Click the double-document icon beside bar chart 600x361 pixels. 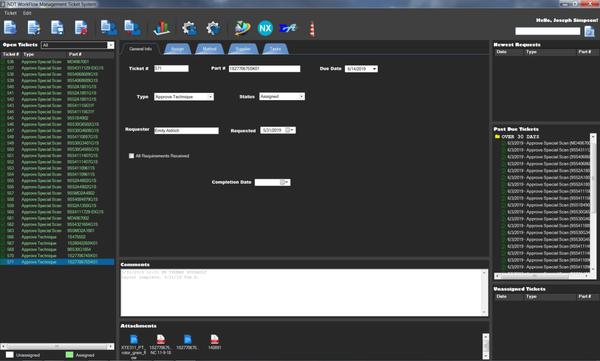132,28
